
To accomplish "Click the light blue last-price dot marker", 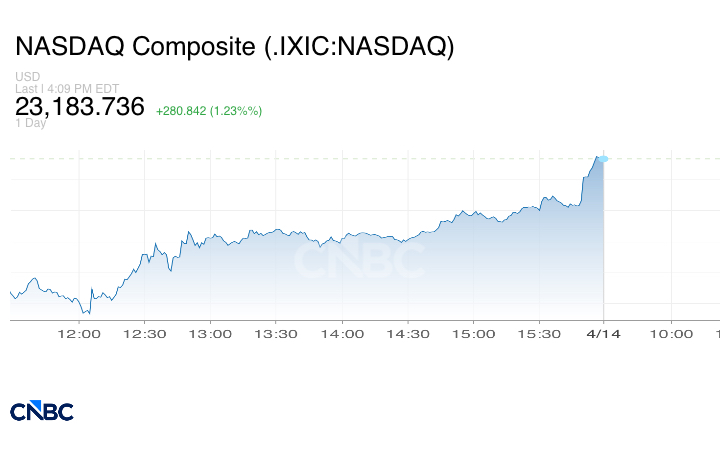I will [x=602, y=158].
